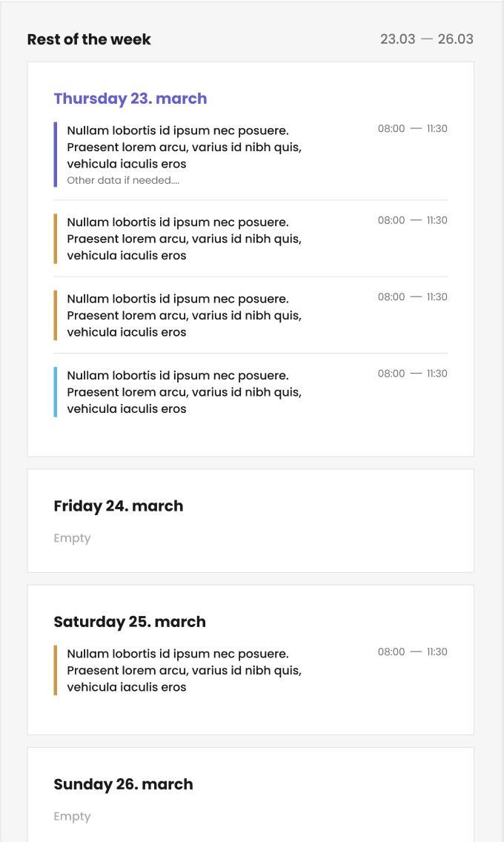
Task: Click the orange bar beside Thursday's third event
Action: click(56, 315)
